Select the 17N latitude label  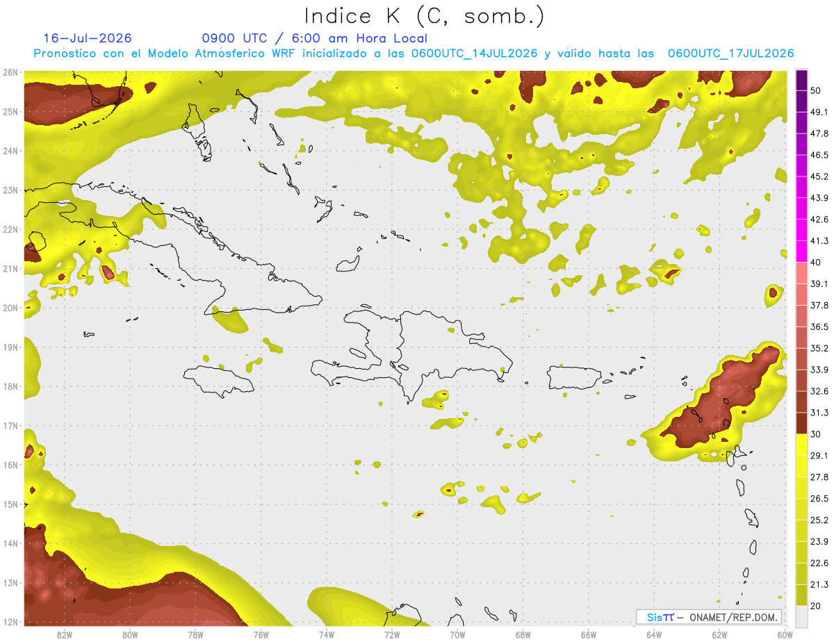10,425
